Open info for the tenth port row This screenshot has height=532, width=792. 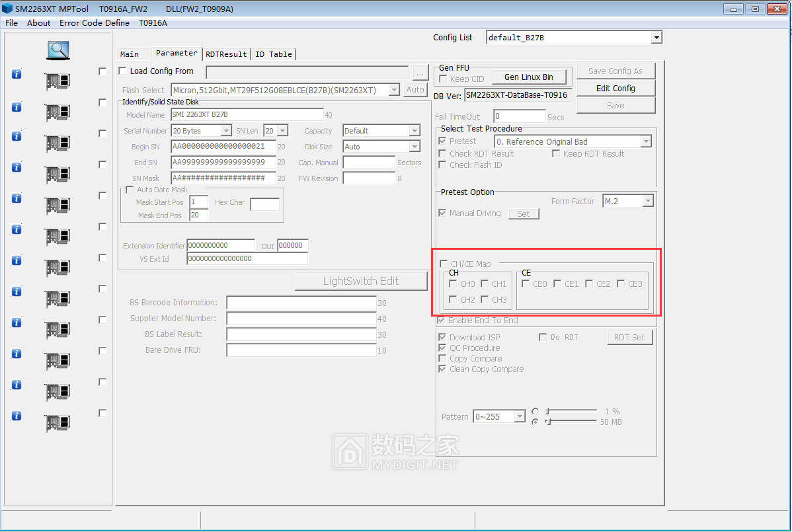(x=17, y=354)
